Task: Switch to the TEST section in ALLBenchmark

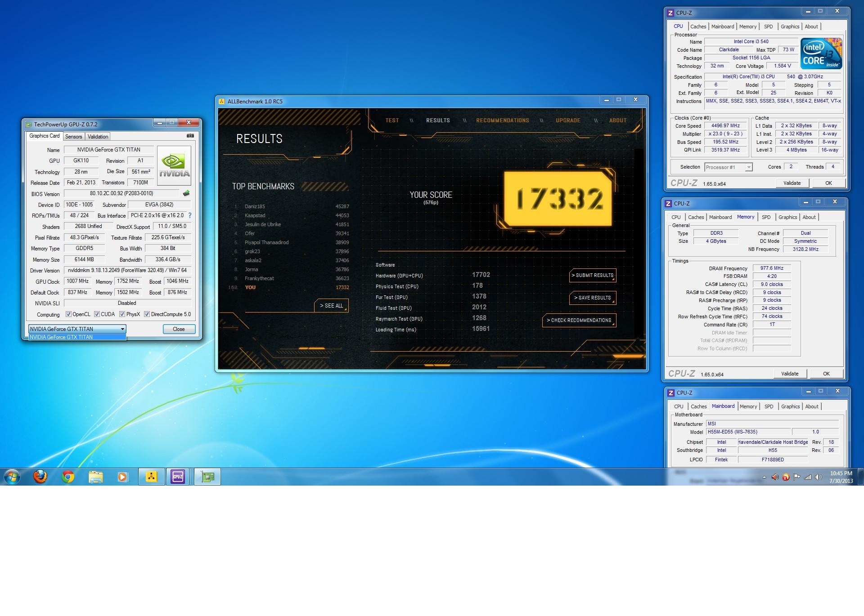Action: (392, 121)
